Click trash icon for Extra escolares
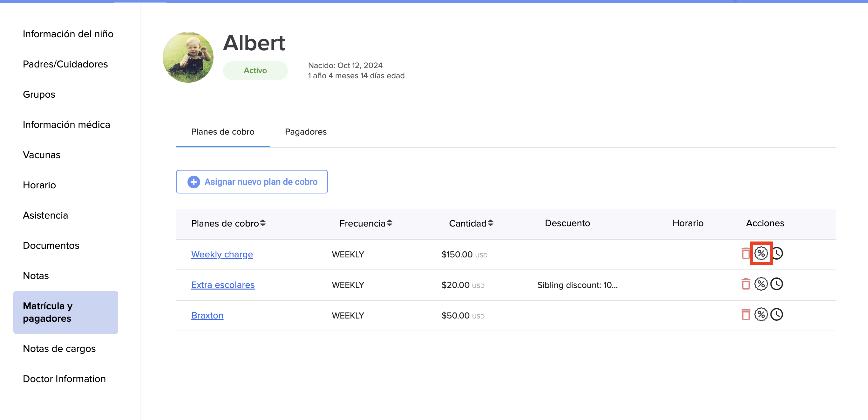 click(746, 284)
